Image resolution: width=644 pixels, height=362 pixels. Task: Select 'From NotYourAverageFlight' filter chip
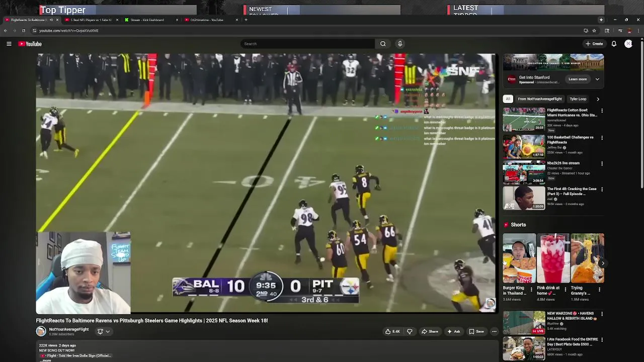point(540,99)
